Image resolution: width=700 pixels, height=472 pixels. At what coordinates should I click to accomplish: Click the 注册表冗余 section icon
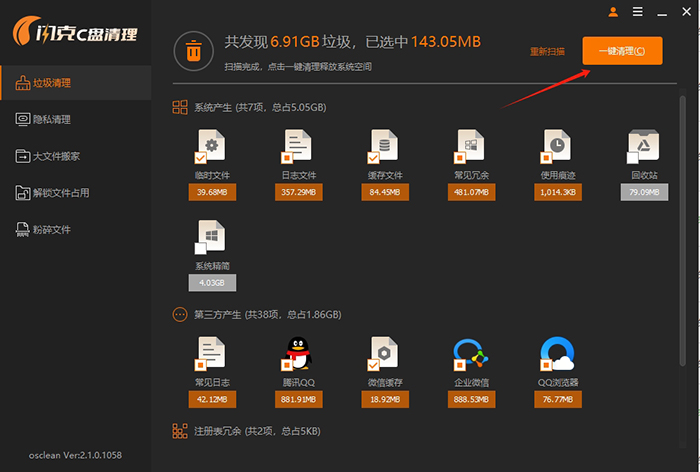tap(180, 431)
